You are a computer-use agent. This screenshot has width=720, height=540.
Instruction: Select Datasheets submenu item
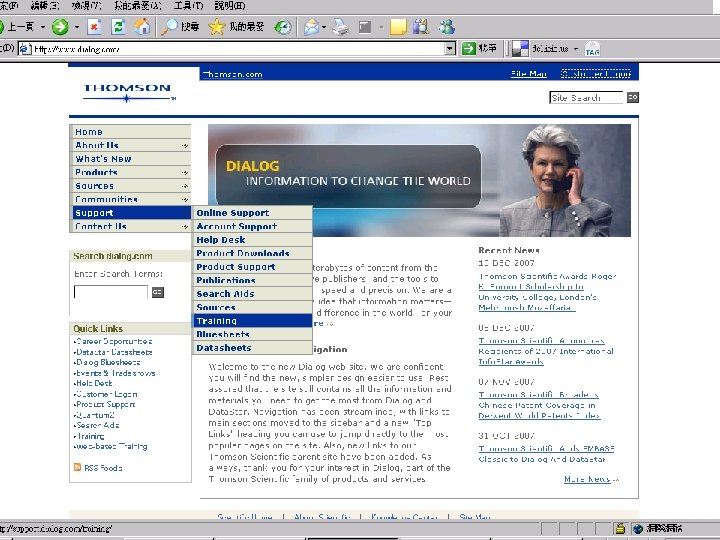[252, 348]
